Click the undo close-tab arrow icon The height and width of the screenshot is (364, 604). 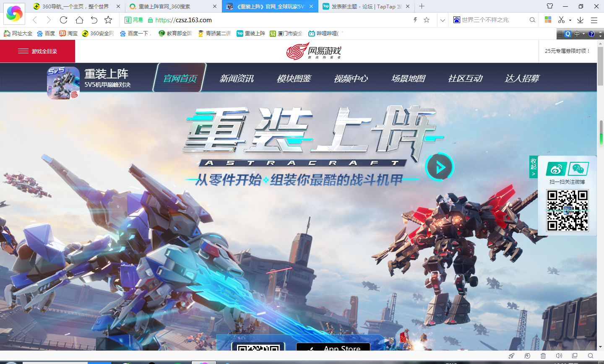pos(94,20)
